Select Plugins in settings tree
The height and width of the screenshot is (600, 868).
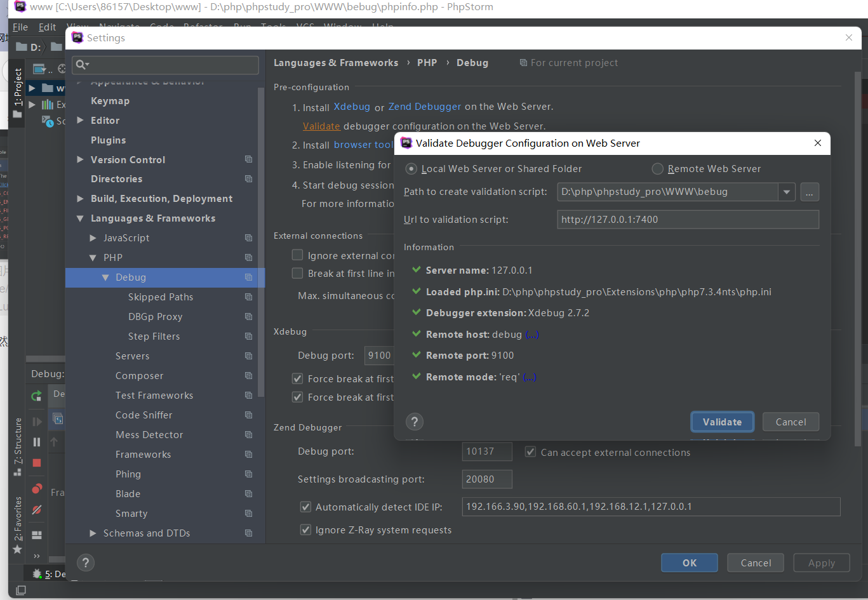click(x=108, y=140)
